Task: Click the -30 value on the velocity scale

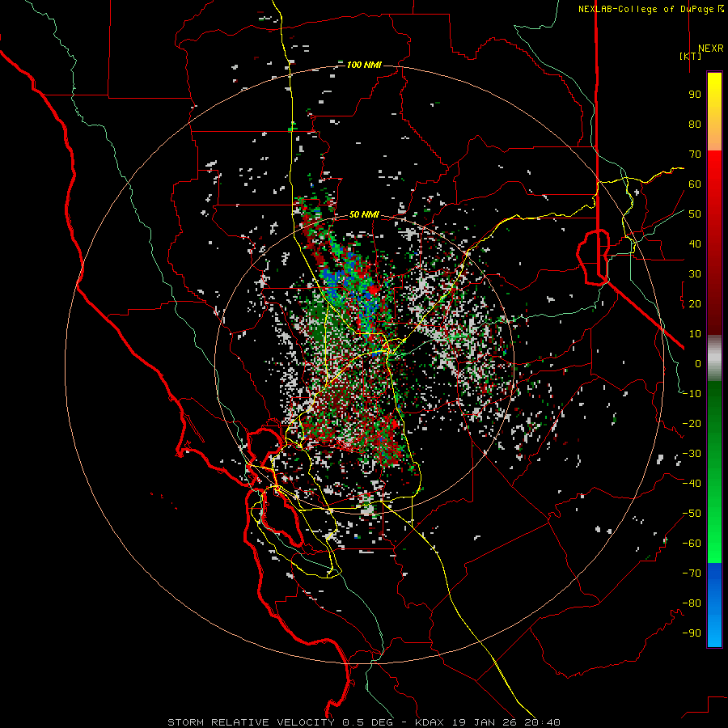Action: tap(692, 454)
